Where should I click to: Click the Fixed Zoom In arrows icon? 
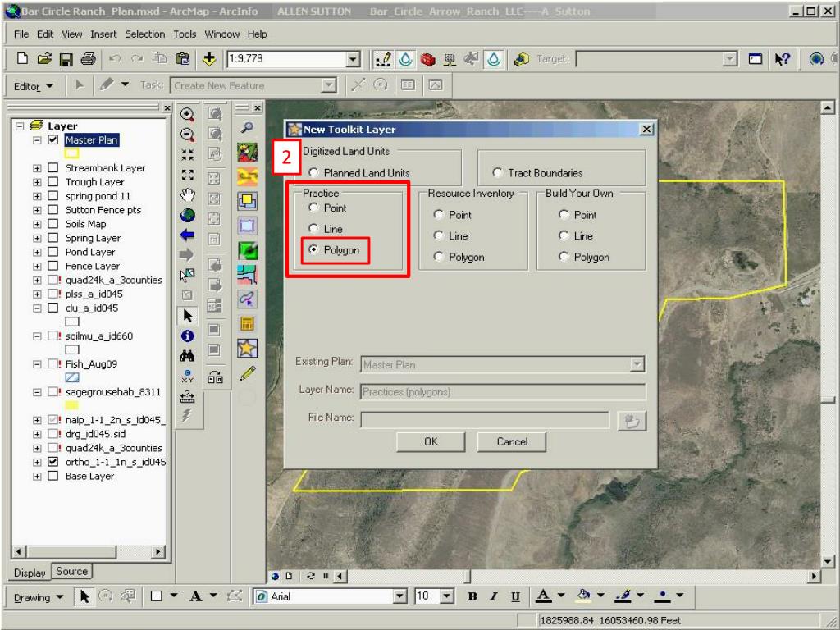[187, 155]
